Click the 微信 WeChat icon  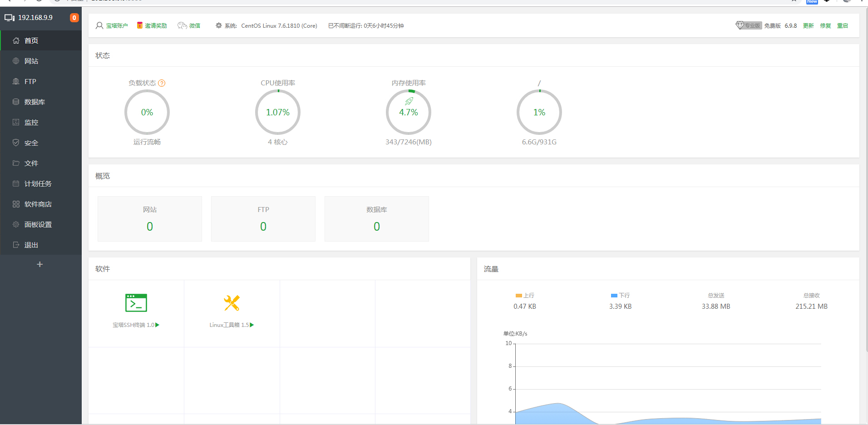[x=182, y=26]
